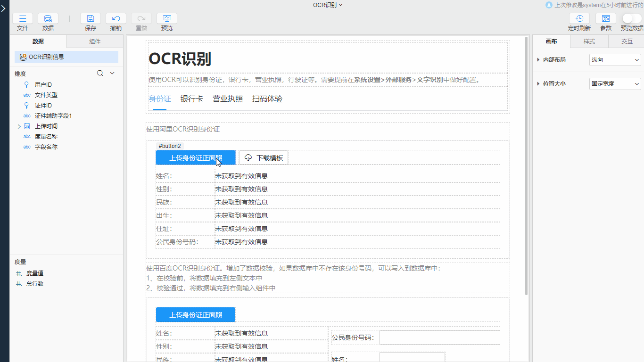644x362 pixels.
Task: Open 预览 preview mode icon
Action: coord(166,19)
